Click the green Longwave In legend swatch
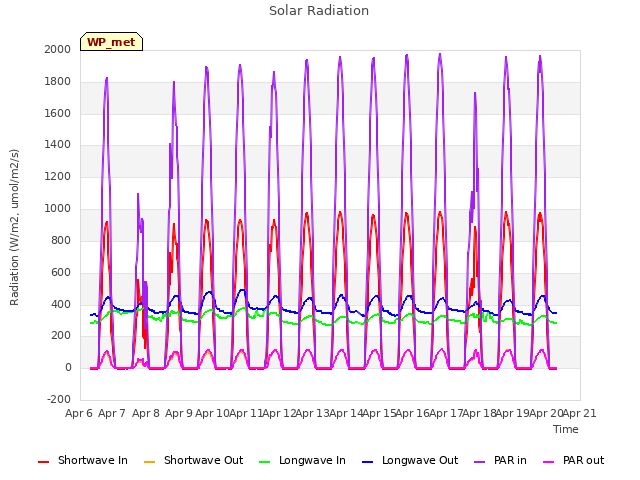Viewport: 640px width, 480px height. [x=265, y=462]
